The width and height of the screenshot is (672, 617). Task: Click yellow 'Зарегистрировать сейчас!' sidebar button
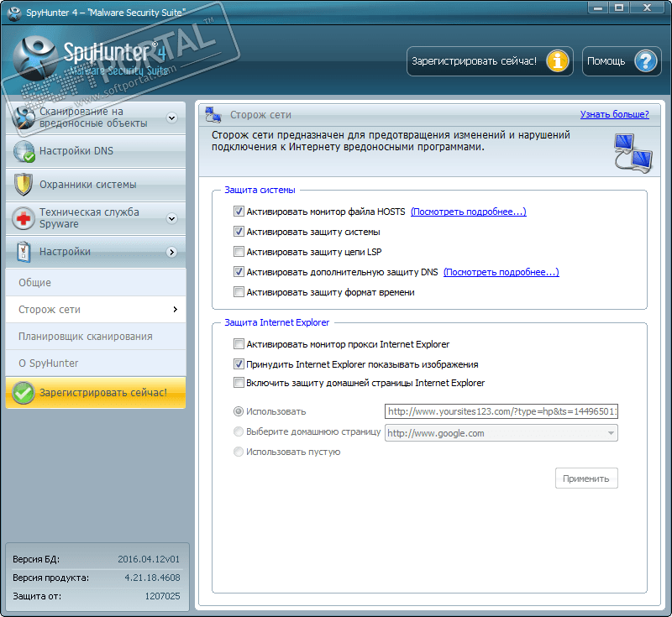(x=96, y=393)
